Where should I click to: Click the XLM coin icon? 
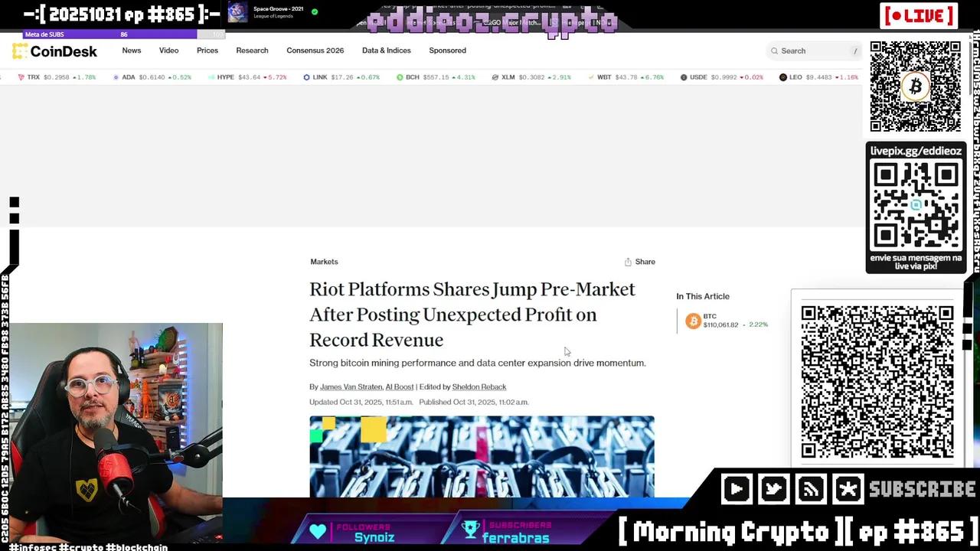[495, 77]
